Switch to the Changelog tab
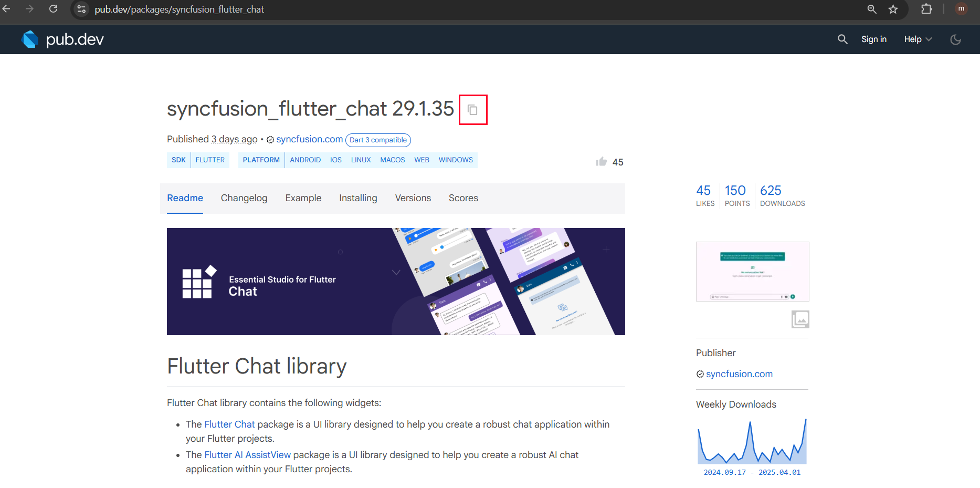 click(244, 198)
